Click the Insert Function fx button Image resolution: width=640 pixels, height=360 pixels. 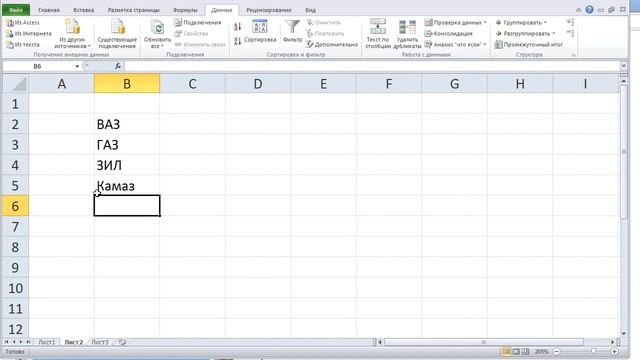(x=118, y=66)
